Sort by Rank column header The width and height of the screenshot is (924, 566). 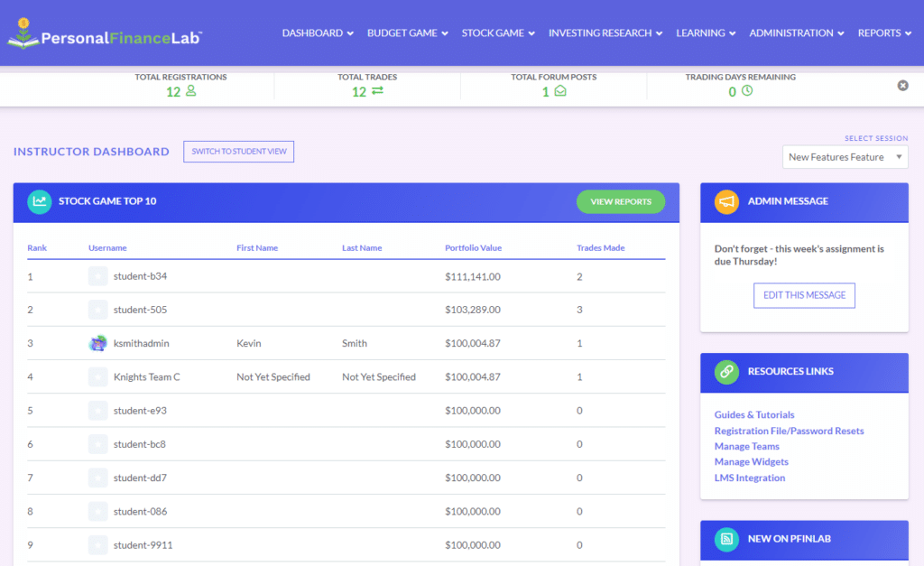click(x=36, y=247)
